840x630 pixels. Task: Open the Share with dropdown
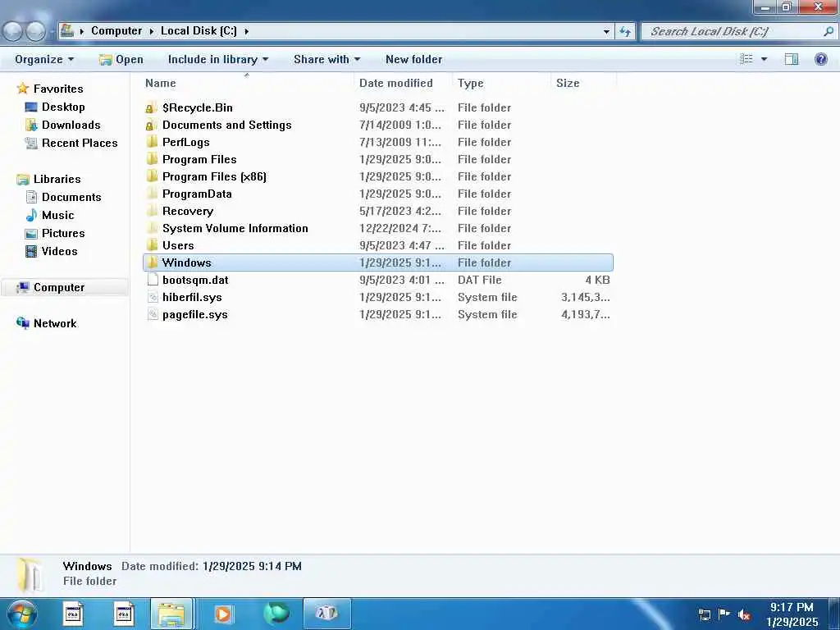(326, 59)
